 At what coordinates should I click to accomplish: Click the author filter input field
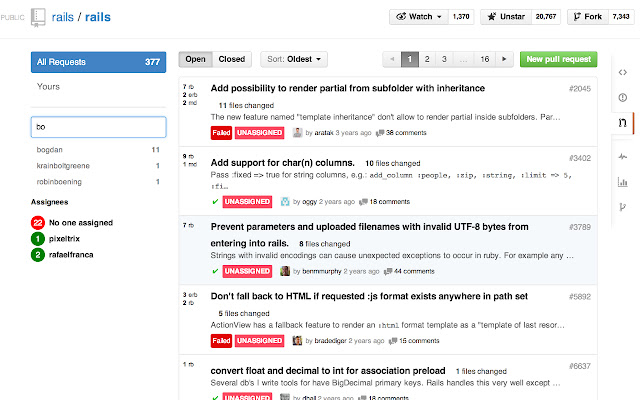click(x=98, y=127)
